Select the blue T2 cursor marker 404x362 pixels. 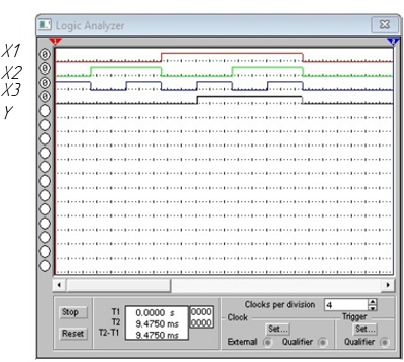(x=393, y=42)
